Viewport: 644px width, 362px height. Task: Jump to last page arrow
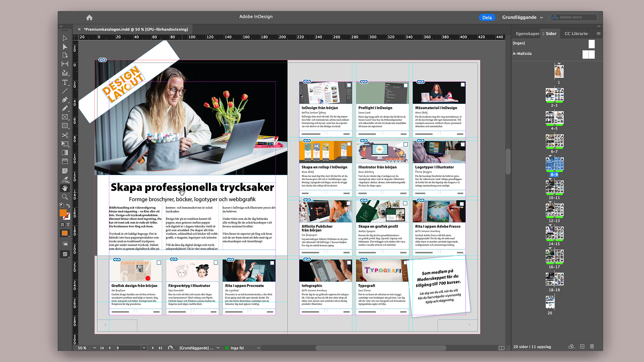click(x=160, y=348)
